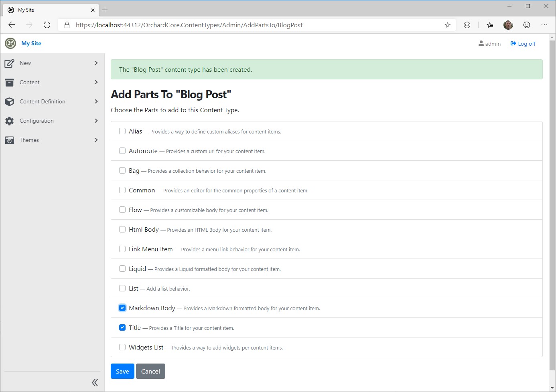This screenshot has width=556, height=392.
Task: Click the admin user icon in the header
Action: point(480,43)
